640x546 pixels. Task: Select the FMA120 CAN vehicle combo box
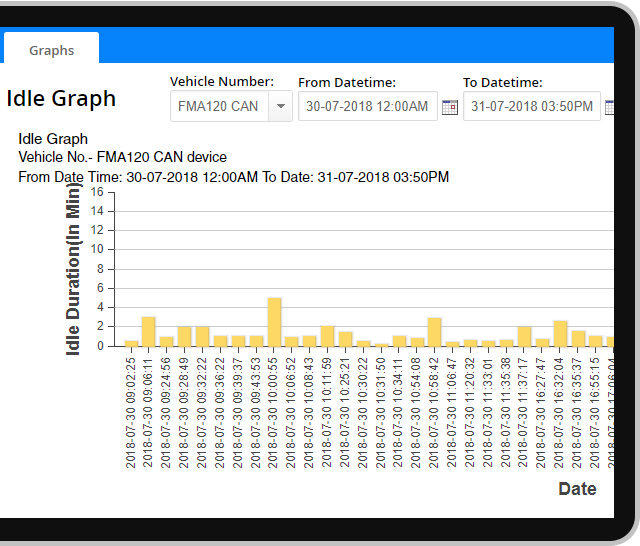218,106
